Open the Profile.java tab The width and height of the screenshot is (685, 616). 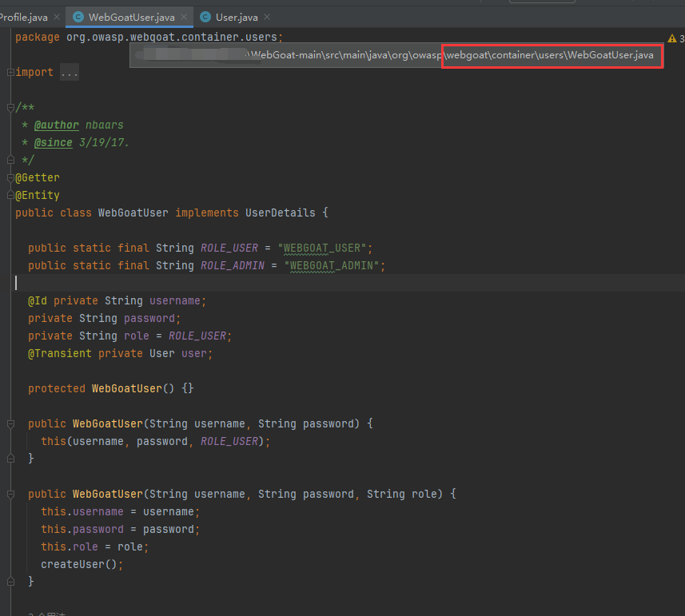(24, 17)
